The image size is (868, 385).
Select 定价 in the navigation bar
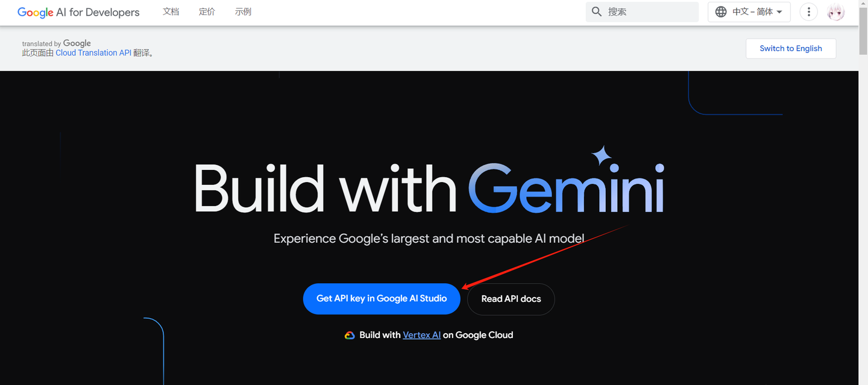coord(207,11)
